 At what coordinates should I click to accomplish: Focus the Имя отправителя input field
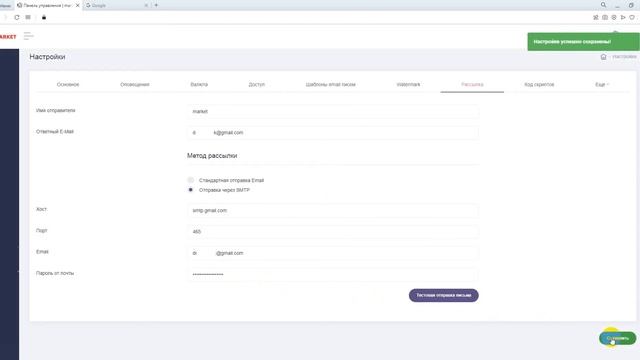[333, 111]
